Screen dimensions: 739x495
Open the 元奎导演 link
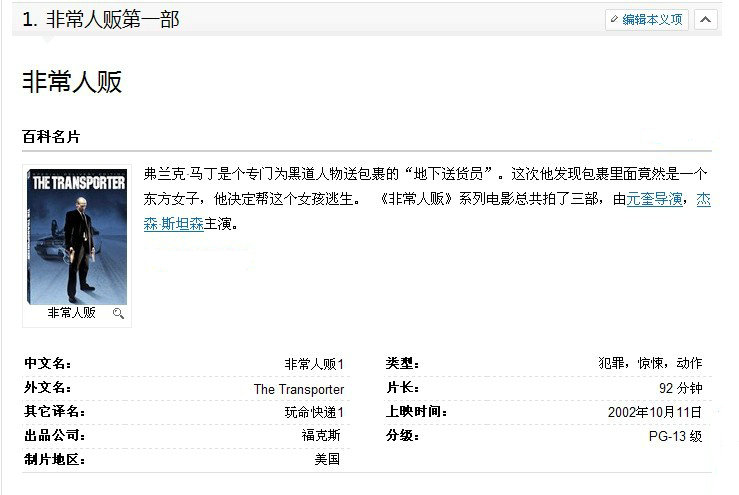click(x=655, y=199)
